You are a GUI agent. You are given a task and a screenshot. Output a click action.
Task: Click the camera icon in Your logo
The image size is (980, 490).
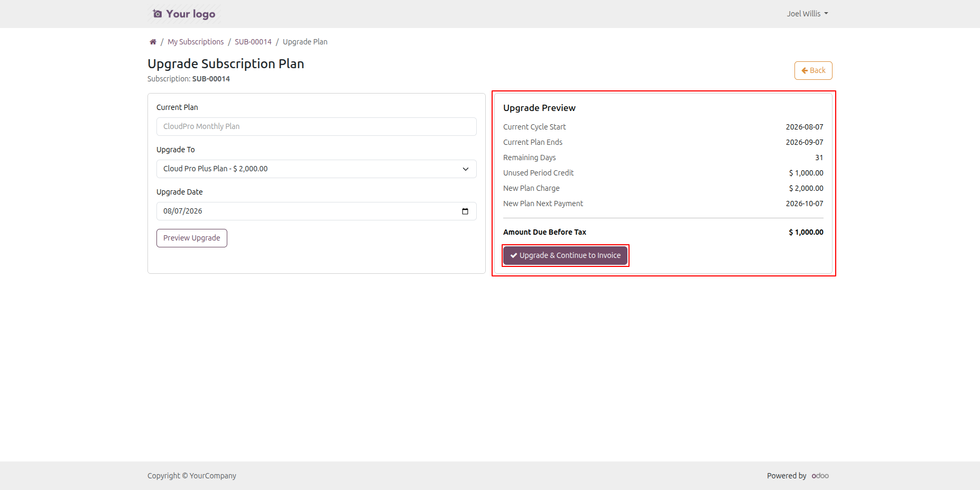[158, 14]
